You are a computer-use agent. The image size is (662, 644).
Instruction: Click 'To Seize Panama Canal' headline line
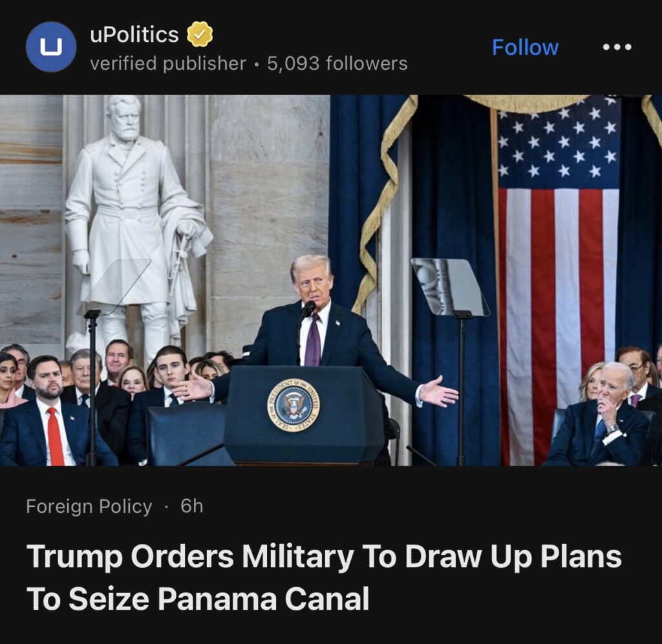[198, 598]
